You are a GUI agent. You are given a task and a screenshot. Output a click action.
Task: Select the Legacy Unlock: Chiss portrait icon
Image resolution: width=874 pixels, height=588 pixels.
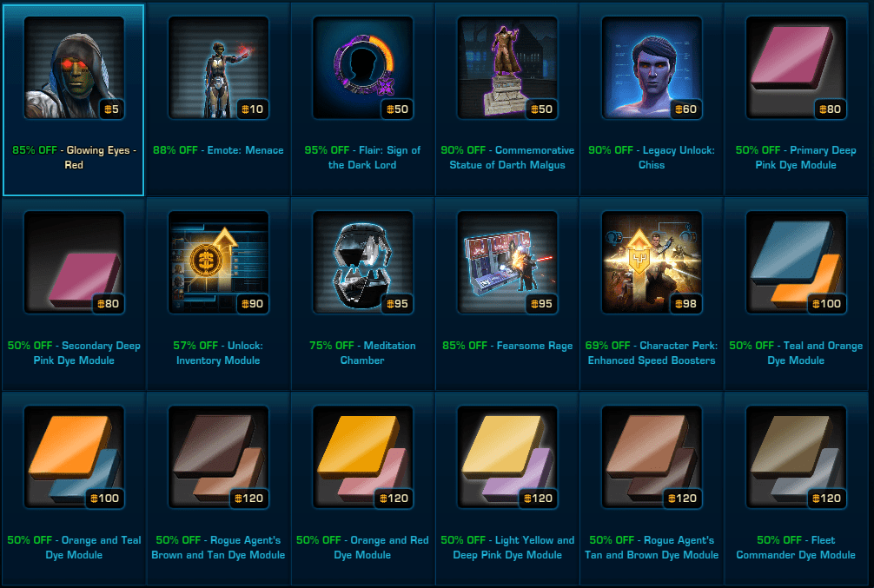tap(651, 68)
